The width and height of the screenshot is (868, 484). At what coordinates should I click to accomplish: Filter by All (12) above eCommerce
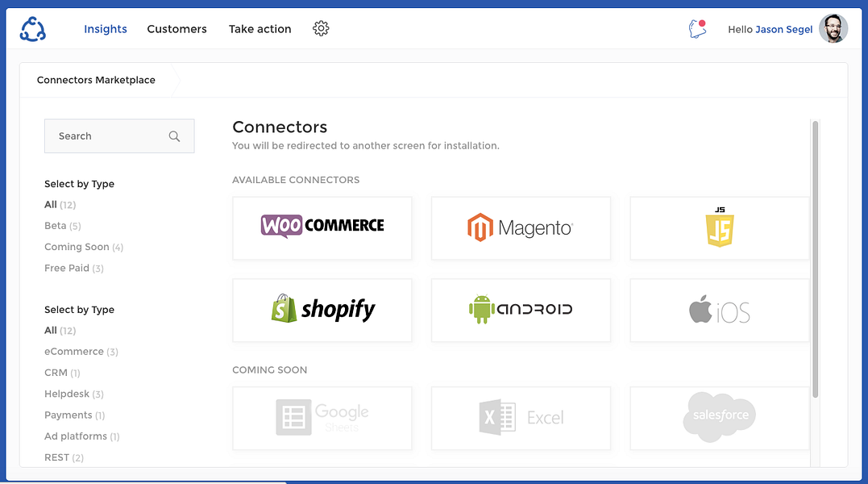point(60,330)
